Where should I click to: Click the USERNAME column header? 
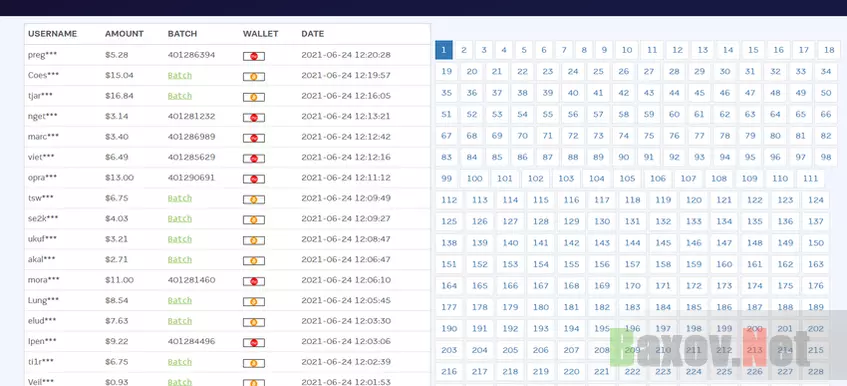tap(52, 33)
